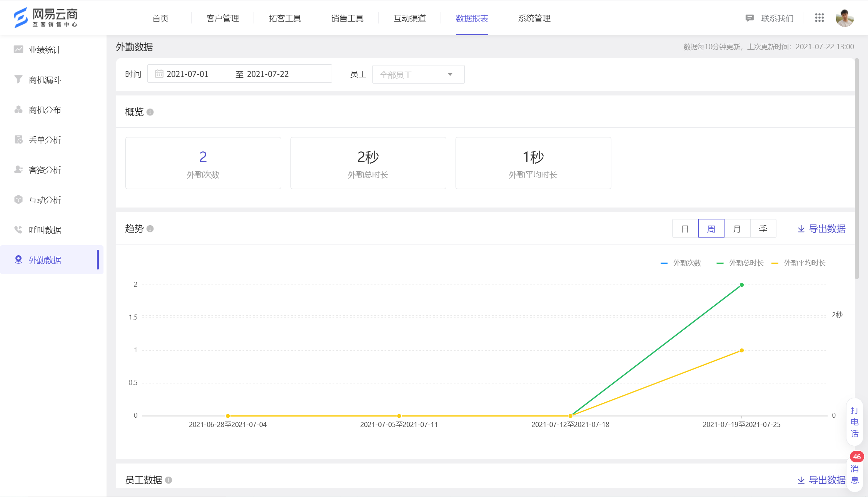The width and height of the screenshot is (868, 497).
Task: Click the info icon beside 趋势
Action: [150, 229]
